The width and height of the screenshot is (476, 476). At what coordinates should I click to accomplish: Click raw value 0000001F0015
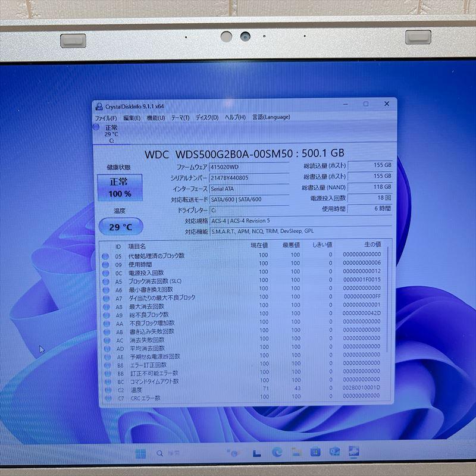coord(362,280)
